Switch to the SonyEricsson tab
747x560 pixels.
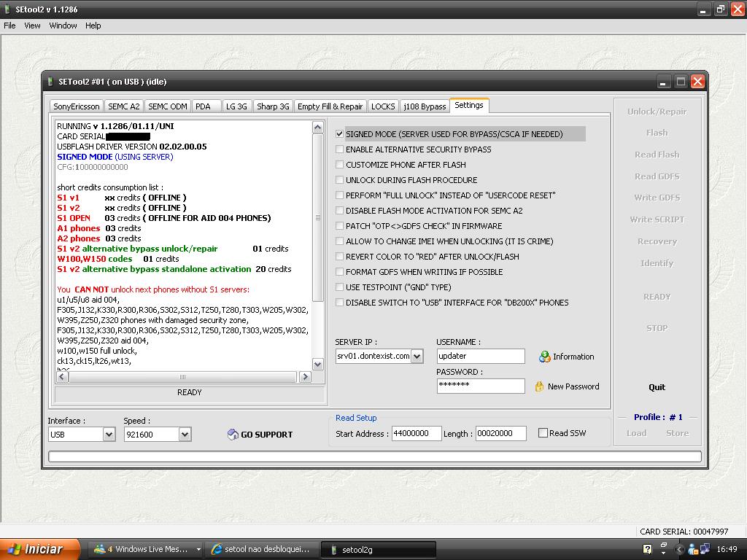pos(76,106)
